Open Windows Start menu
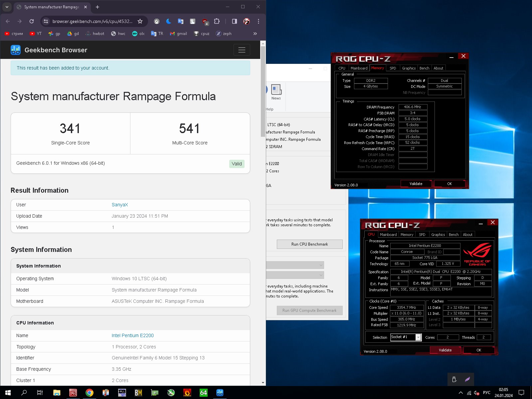532x399 pixels. 8,393
